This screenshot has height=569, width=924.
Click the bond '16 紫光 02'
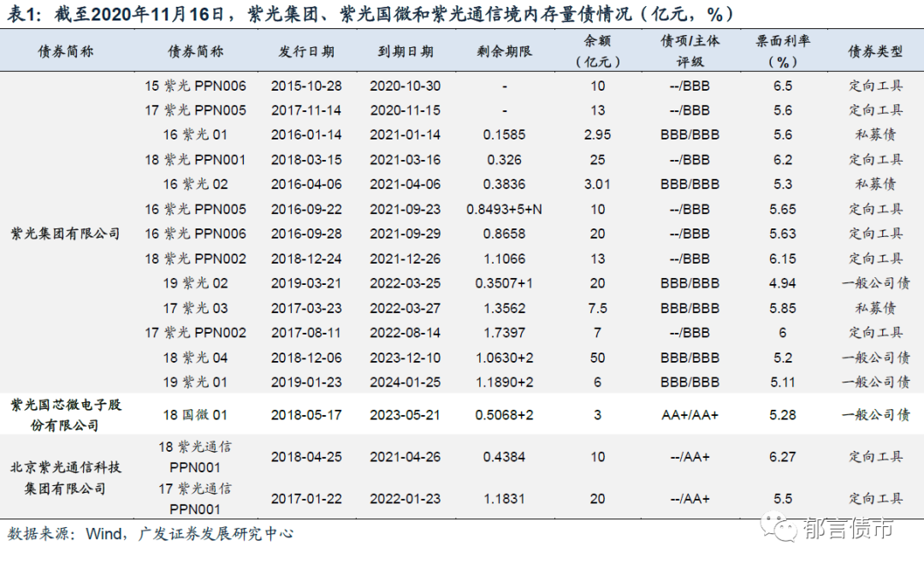(195, 185)
